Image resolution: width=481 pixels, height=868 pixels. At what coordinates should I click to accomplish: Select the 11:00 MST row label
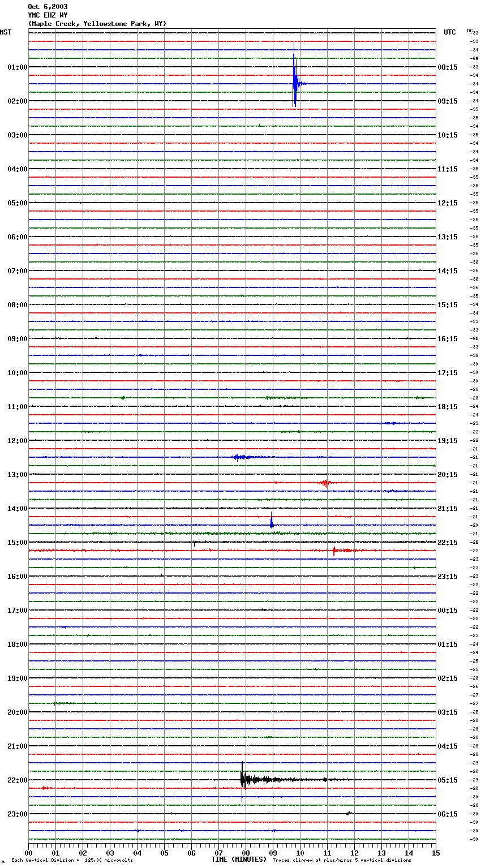[x=17, y=407]
